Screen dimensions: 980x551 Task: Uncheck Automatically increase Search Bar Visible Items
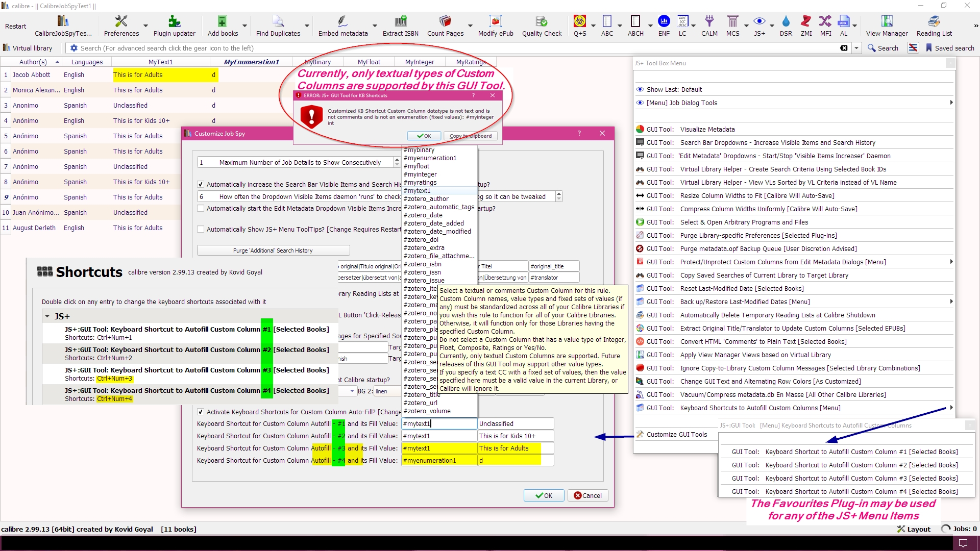point(201,184)
